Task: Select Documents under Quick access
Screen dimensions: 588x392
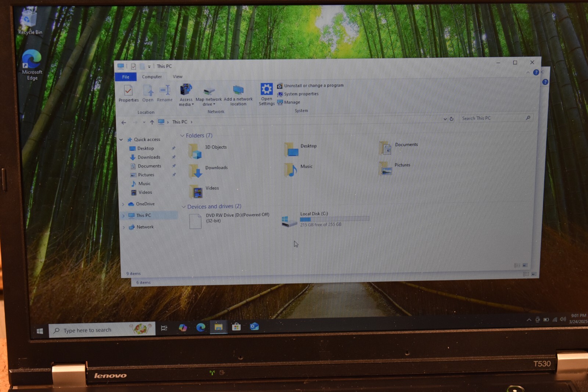Action: (149, 166)
